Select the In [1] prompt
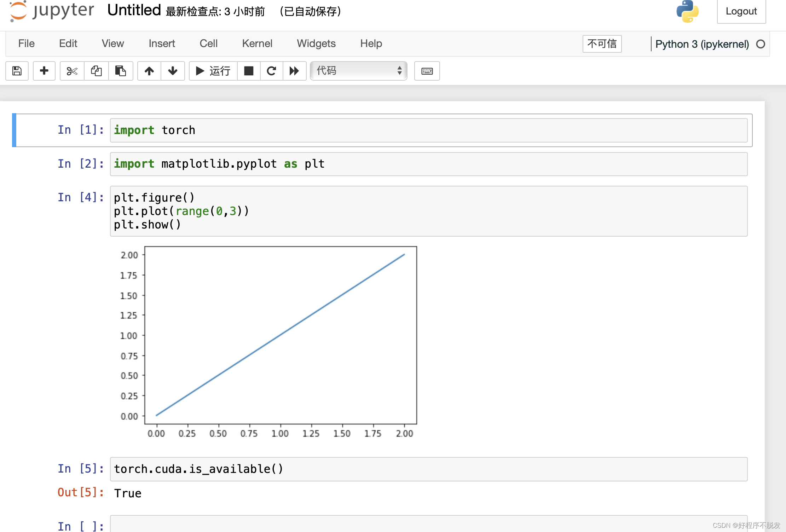 (x=81, y=130)
